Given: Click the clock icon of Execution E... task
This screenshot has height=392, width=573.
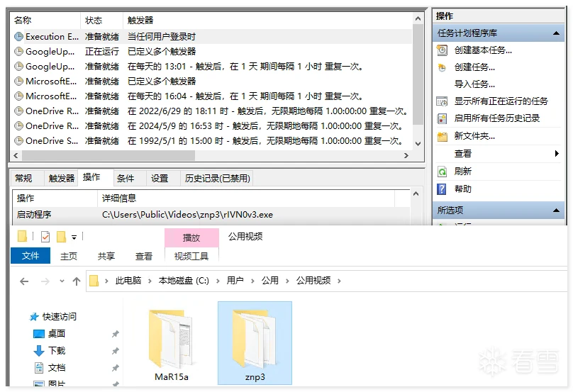Looking at the screenshot, I should (18, 37).
